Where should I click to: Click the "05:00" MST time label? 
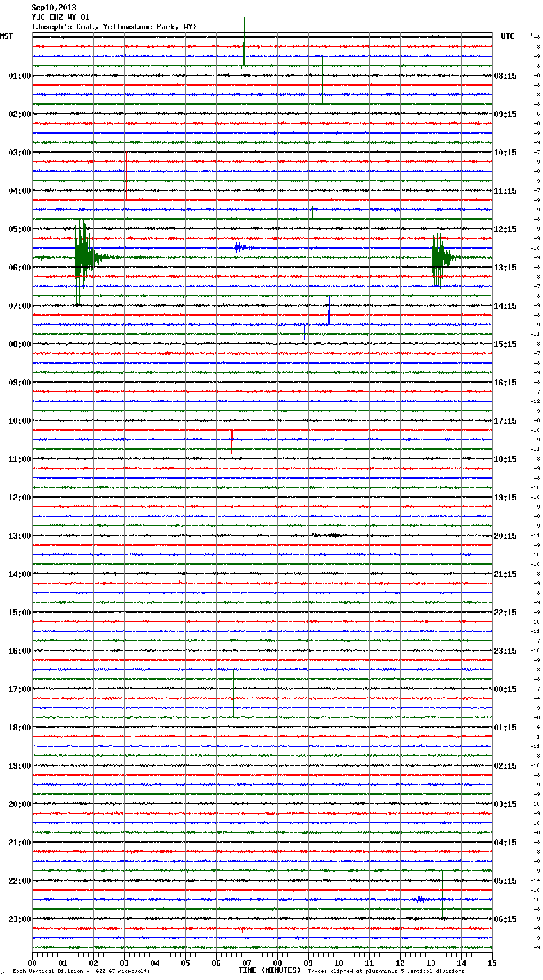click(x=20, y=229)
